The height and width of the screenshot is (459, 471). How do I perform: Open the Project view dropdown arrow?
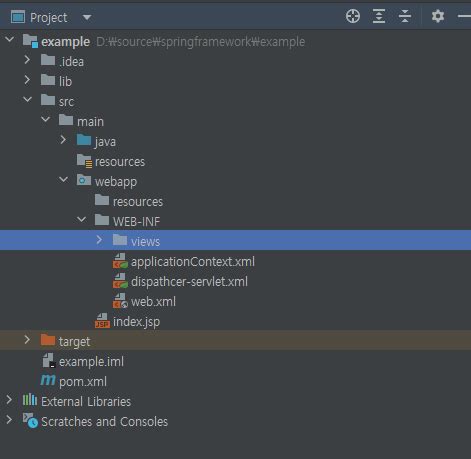pyautogui.click(x=87, y=17)
